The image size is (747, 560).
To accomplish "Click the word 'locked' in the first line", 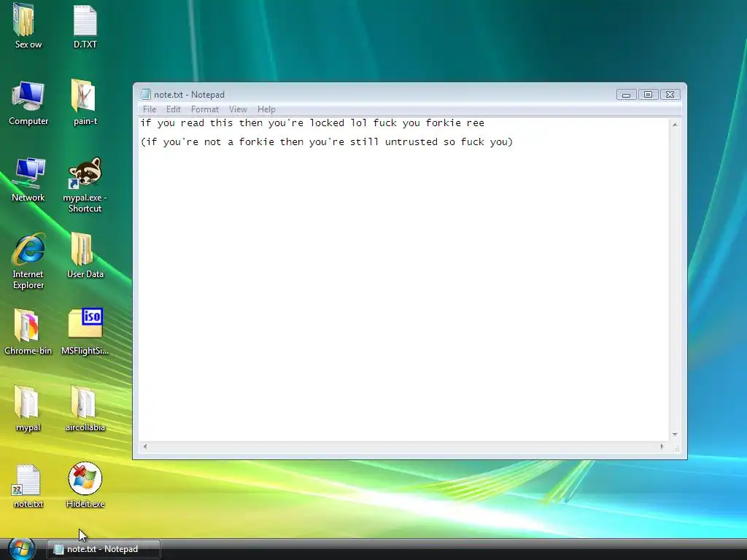I will [327, 122].
